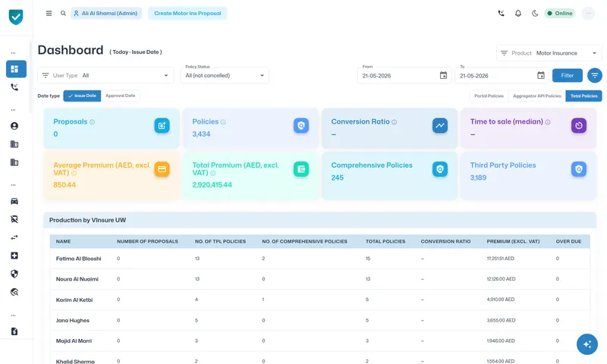Select the dashboard grid sidebar icon

tap(16, 69)
